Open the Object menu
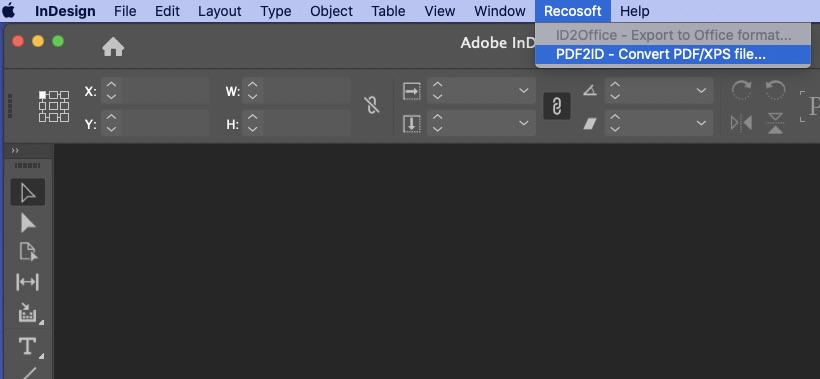This screenshot has width=820, height=379. [x=332, y=11]
